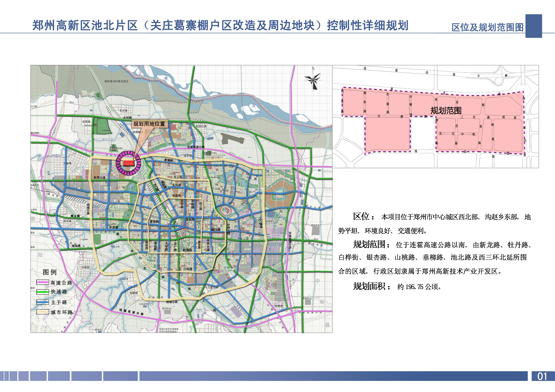
Task: Click the 大河路 road label
Action: [x=127, y=118]
